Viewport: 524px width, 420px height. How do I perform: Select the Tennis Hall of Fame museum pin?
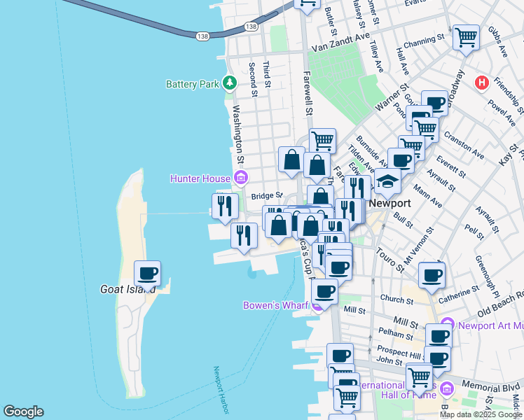tap(447, 388)
